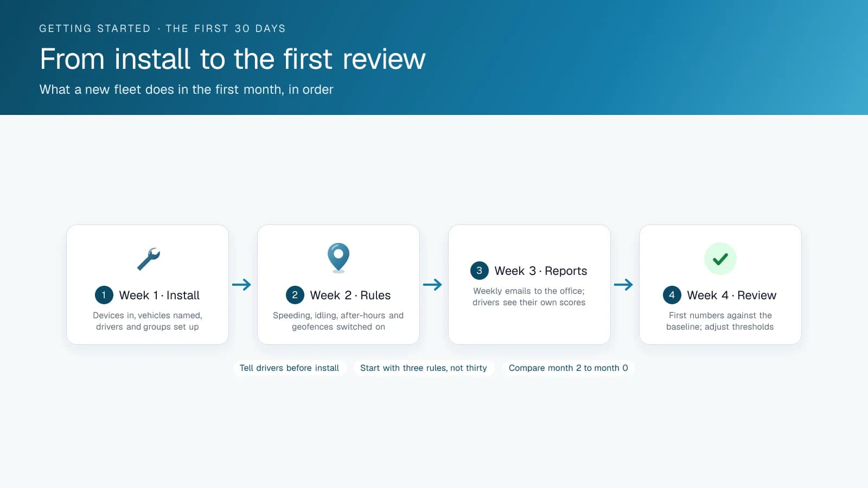Click the number 4 step badge
Screen dimensions: 868x488
pos(672,295)
